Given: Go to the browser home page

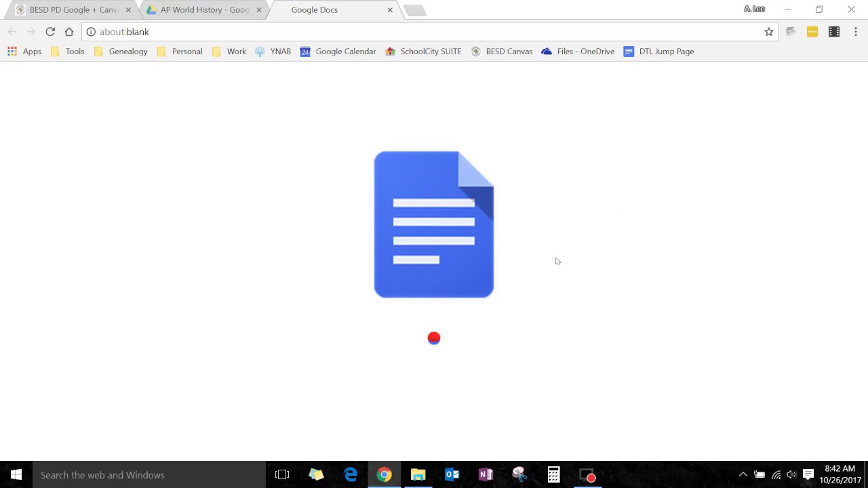Looking at the screenshot, I should [69, 32].
